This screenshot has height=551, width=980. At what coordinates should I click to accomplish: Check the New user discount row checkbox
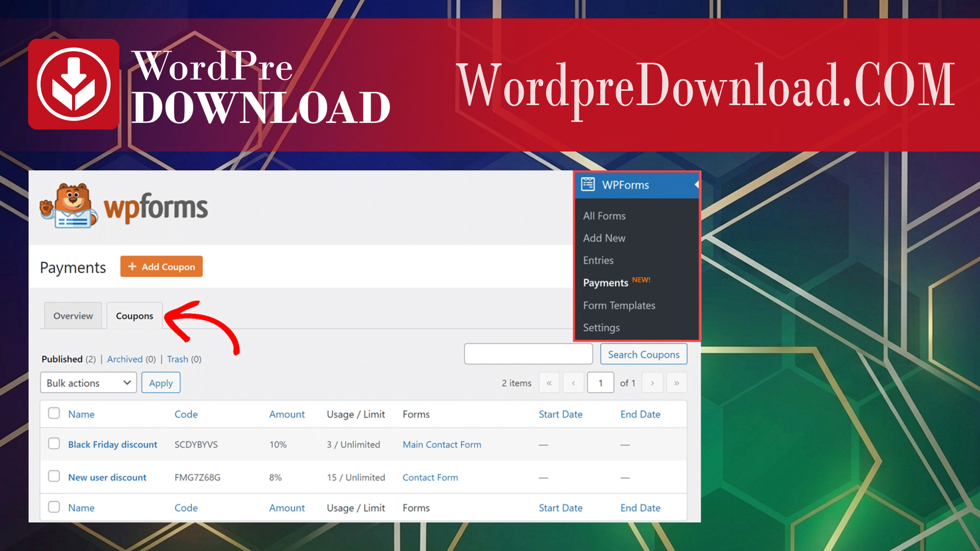54,476
